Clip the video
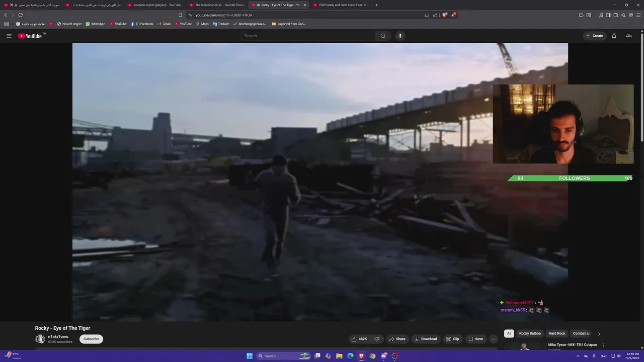 (453, 339)
